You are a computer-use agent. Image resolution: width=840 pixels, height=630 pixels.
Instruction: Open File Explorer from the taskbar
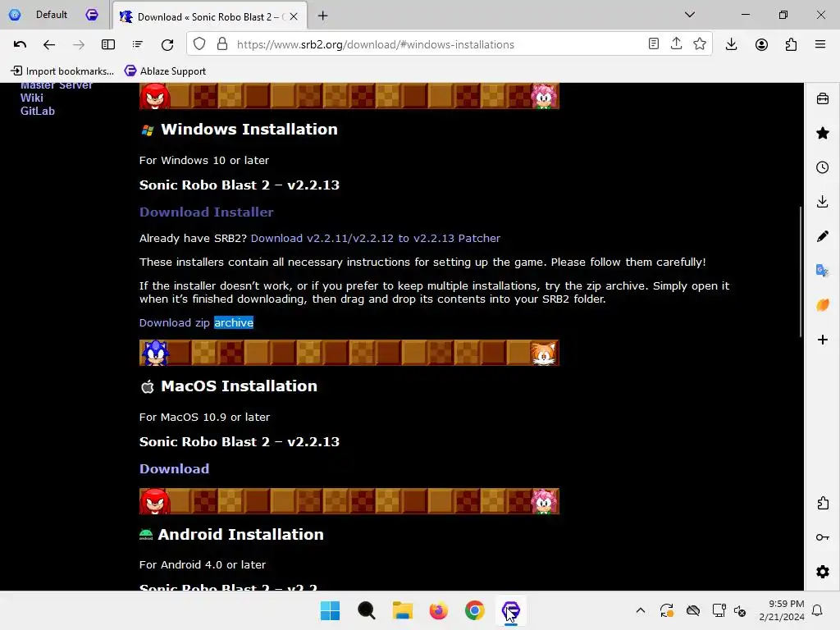coord(402,610)
